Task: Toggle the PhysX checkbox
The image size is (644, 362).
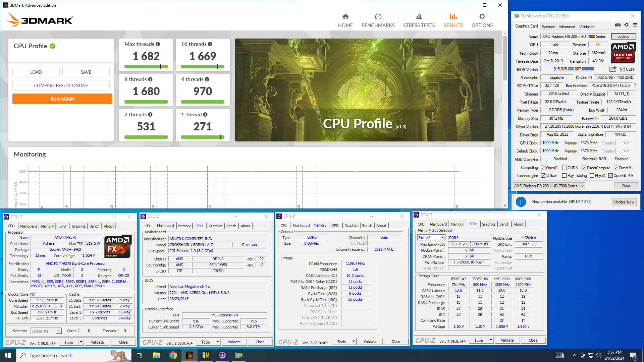Action: click(x=592, y=176)
